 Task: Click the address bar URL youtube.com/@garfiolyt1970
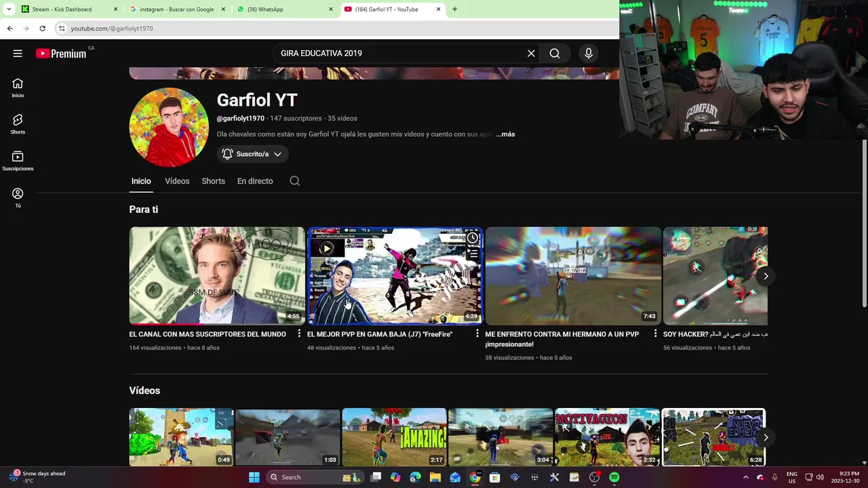[x=112, y=28]
